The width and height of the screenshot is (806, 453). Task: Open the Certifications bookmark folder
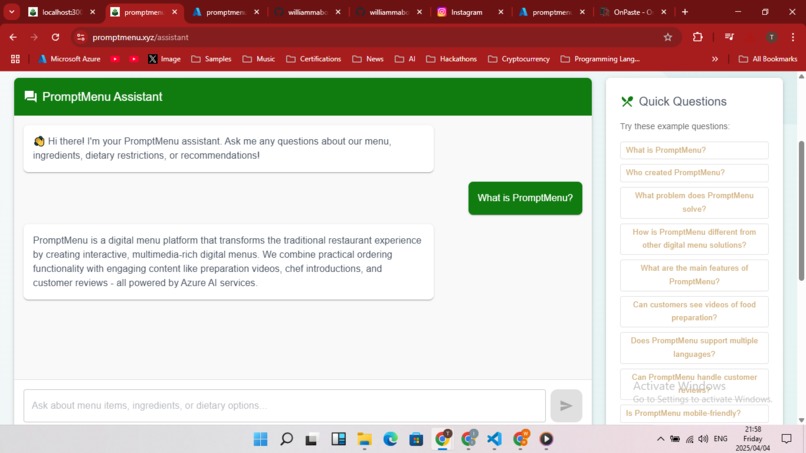(x=314, y=59)
